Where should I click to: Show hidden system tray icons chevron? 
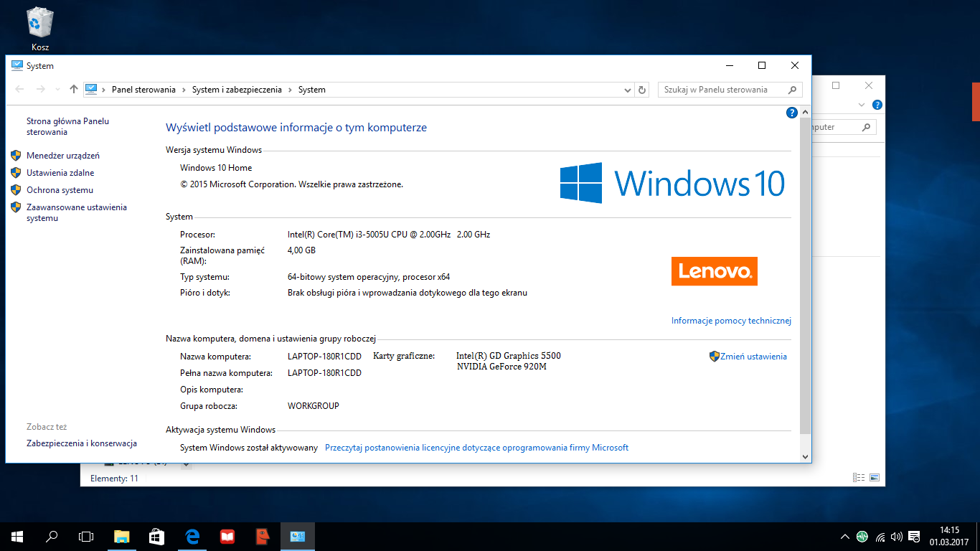pos(845,537)
